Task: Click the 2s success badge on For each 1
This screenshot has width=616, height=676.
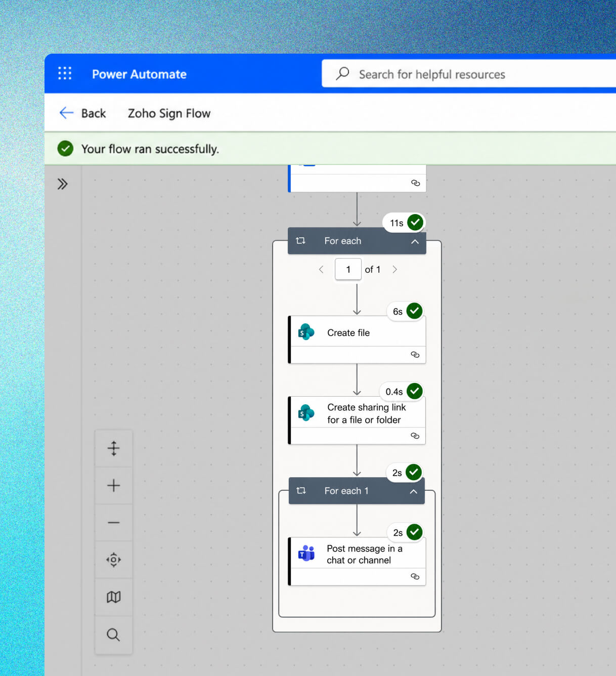Action: coord(405,473)
